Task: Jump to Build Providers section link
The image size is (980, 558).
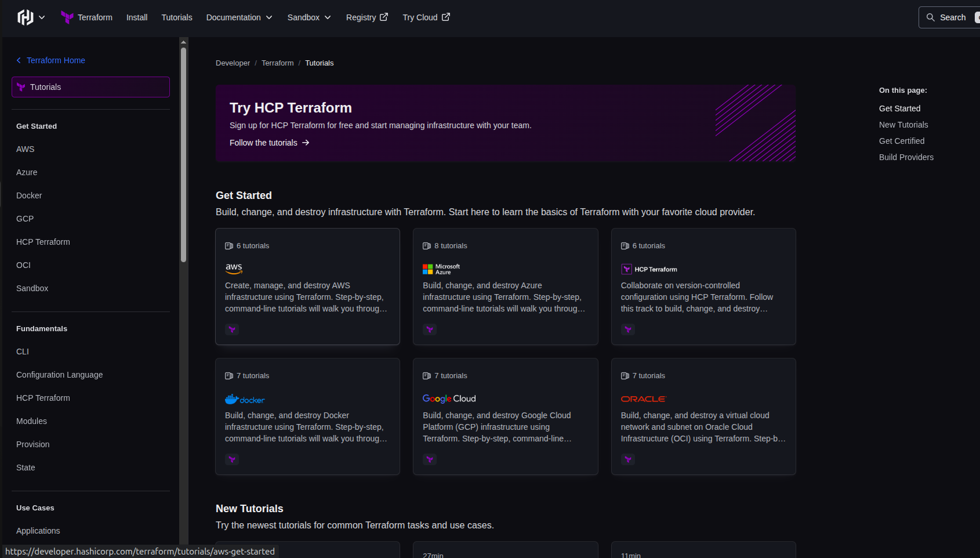Action: tap(906, 157)
